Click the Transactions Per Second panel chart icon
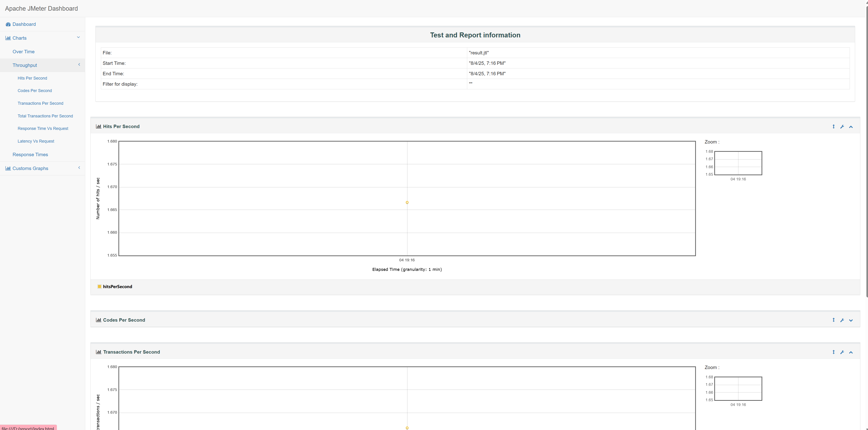868x430 pixels. point(98,352)
